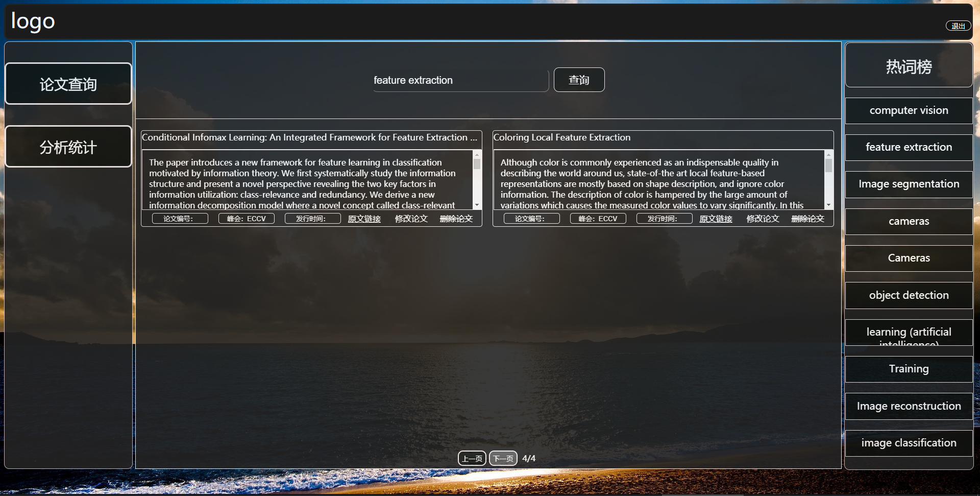
Task: Click 删除论文 for Coloring Local paper
Action: pos(808,219)
